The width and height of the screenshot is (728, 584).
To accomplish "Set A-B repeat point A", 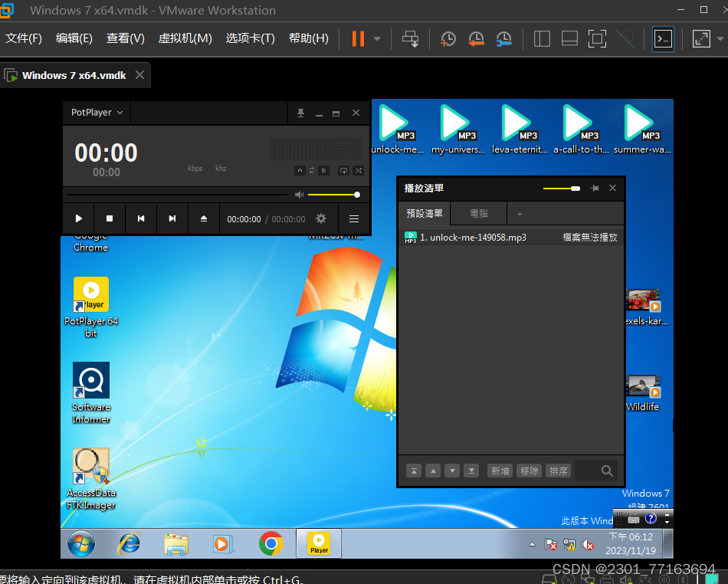I will [x=300, y=170].
